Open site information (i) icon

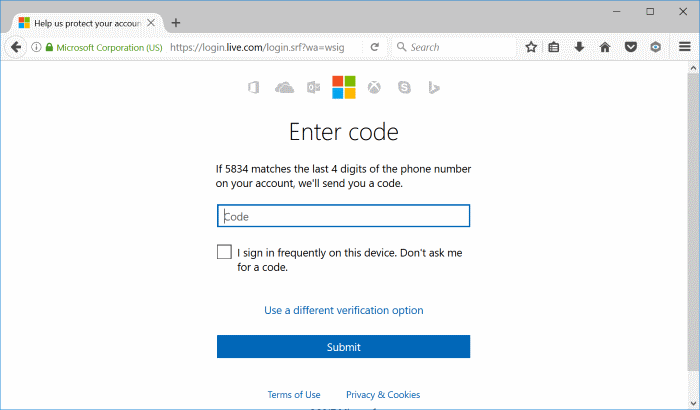point(37,47)
